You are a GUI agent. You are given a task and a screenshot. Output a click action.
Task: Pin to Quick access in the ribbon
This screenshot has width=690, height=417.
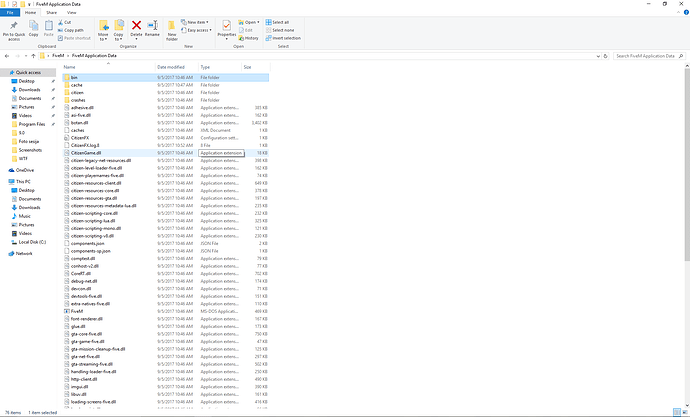coord(14,30)
